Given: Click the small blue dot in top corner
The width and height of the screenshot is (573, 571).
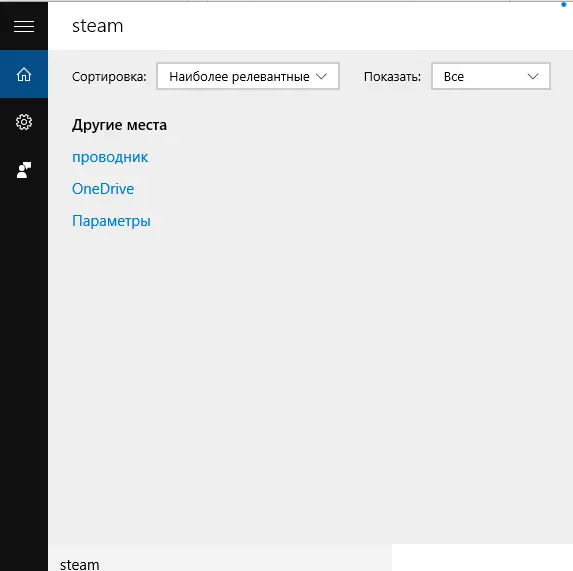Looking at the screenshot, I should click(x=563, y=4).
